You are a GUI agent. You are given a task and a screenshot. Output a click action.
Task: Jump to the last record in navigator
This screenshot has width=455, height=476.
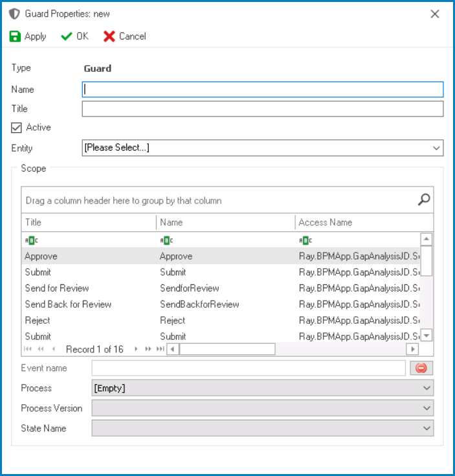click(x=160, y=349)
